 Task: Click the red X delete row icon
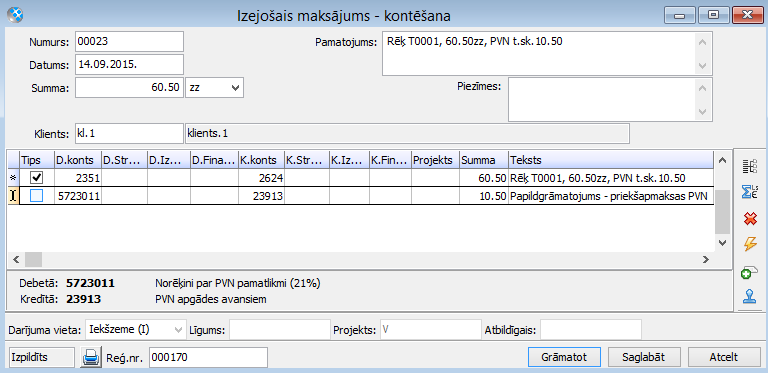(x=750, y=218)
